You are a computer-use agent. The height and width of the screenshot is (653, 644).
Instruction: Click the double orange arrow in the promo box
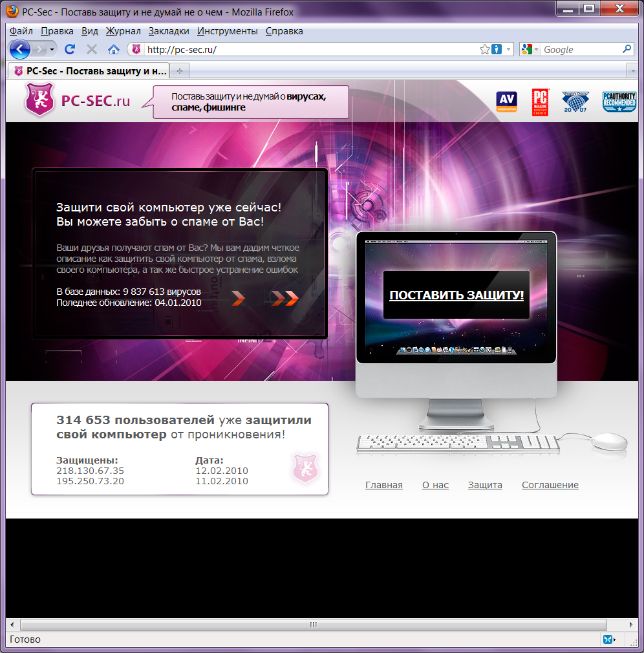[285, 298]
